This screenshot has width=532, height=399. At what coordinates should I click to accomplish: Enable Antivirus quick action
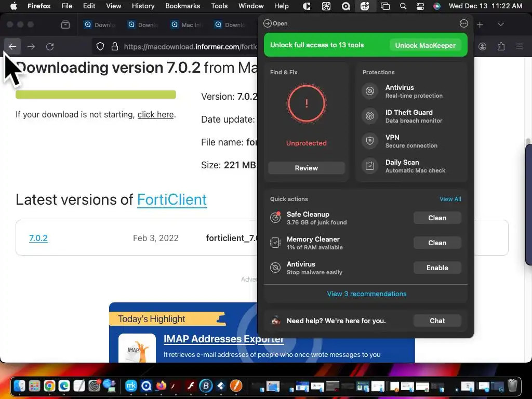437,268
